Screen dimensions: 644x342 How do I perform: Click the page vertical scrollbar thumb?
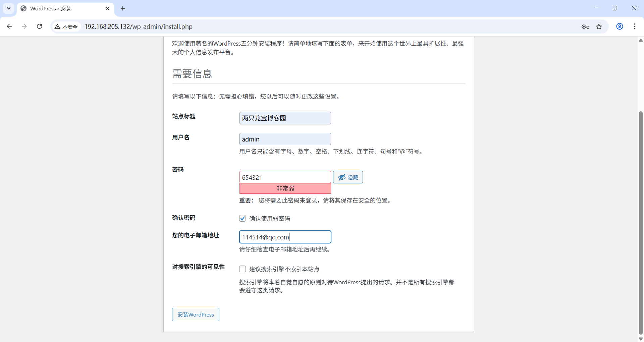641,223
